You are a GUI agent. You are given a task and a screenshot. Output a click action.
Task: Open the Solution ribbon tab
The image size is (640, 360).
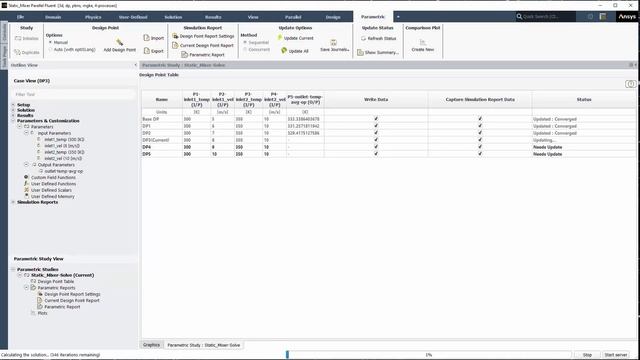pyautogui.click(x=173, y=17)
